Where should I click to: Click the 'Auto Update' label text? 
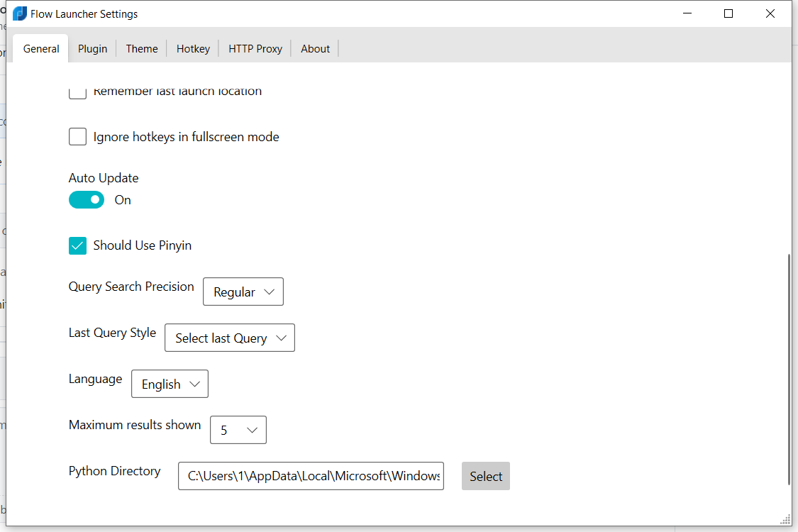click(104, 177)
